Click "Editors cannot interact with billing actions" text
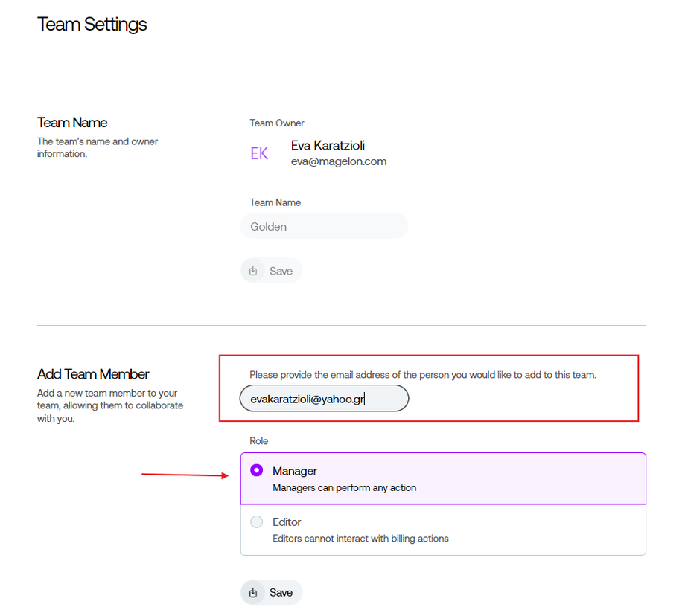Image resolution: width=685 pixels, height=616 pixels. (360, 539)
